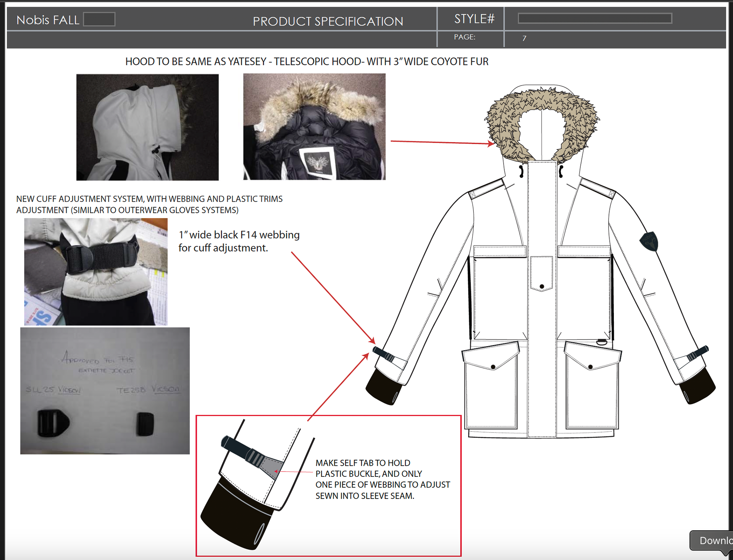Click the hood specification heading text
This screenshot has height=560, width=733.
click(x=307, y=61)
